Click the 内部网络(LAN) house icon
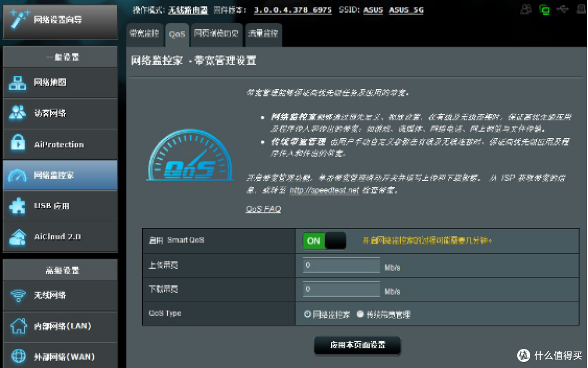 point(19,325)
